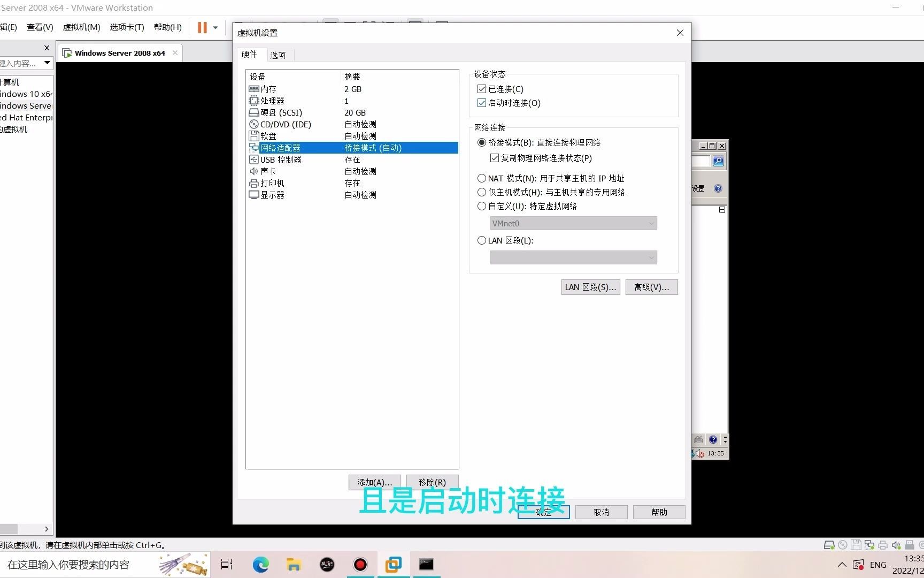The image size is (924, 578).
Task: Open Microsoft Edge from taskbar
Action: tap(260, 565)
